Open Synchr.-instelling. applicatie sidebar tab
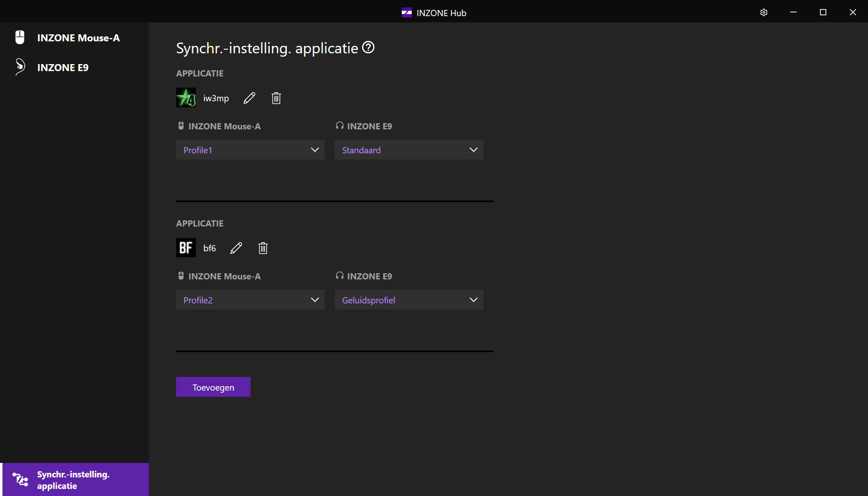Viewport: 868px width, 496px height. pos(74,479)
